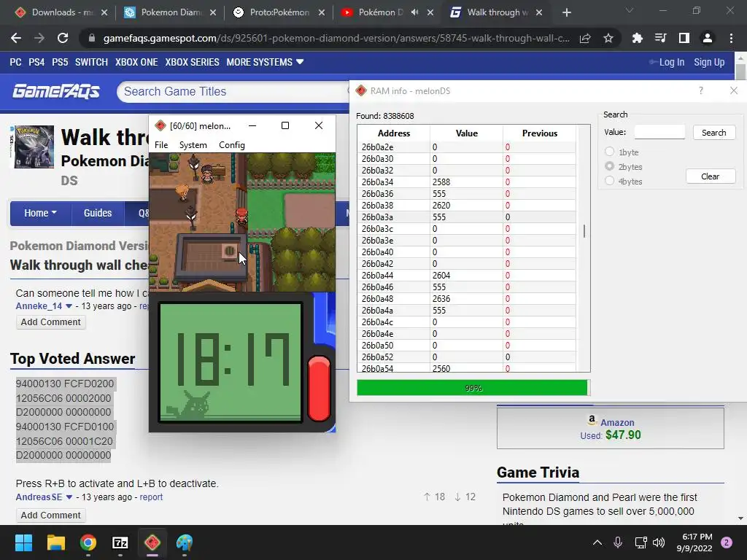Expand the Home navigation dropdown

(x=41, y=213)
